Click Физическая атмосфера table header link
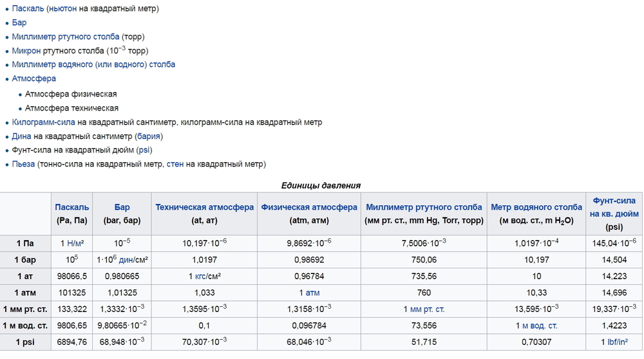 pos(309,207)
